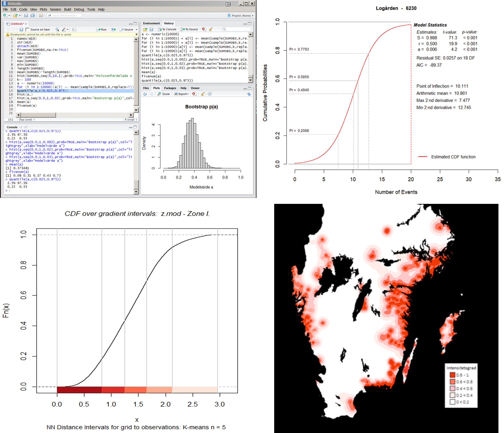Image resolution: width=504 pixels, height=433 pixels.
Task: Switch to the Packages tab
Action: pos(170,88)
